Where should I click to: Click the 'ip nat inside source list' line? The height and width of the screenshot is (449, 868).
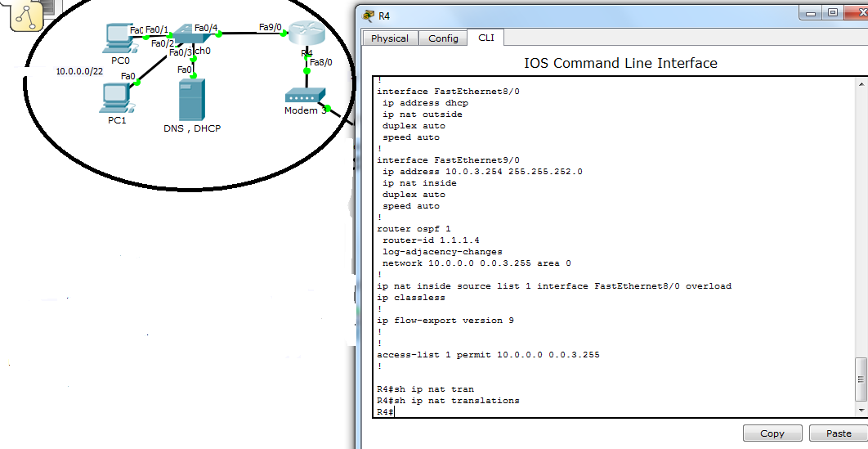(x=554, y=286)
